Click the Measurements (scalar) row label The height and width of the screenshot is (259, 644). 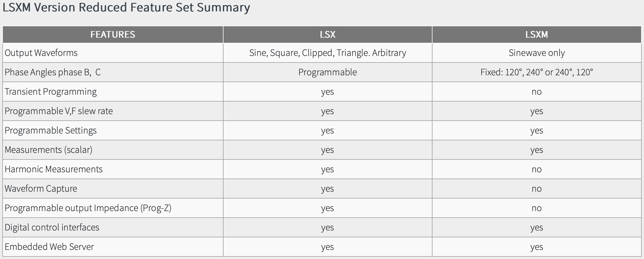(x=49, y=150)
